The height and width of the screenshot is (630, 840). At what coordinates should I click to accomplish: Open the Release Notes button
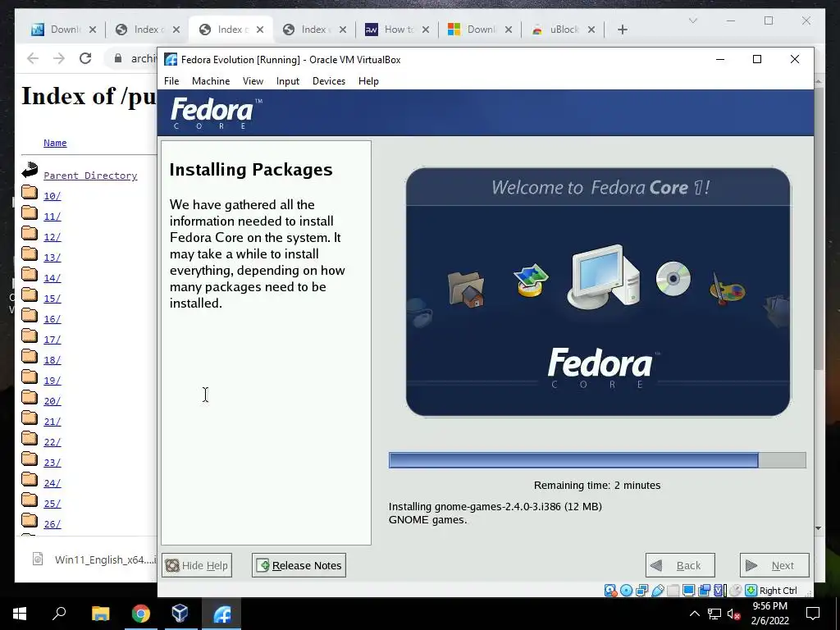pyautogui.click(x=299, y=565)
